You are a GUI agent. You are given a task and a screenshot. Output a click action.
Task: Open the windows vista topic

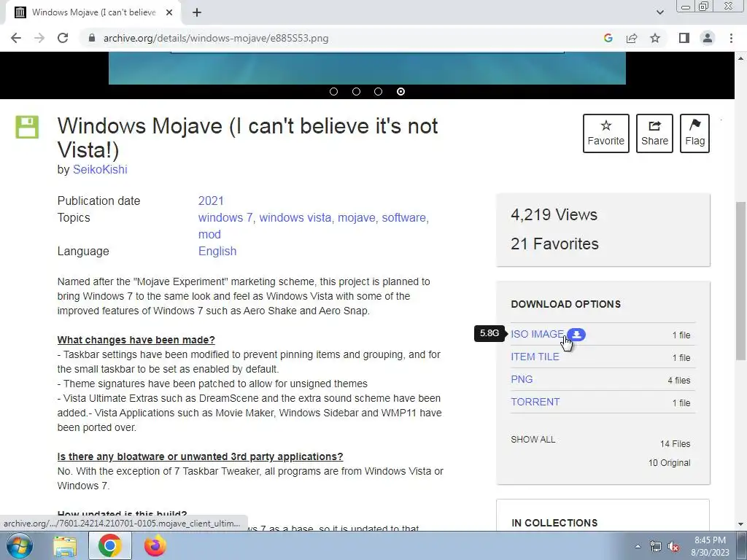coord(295,217)
